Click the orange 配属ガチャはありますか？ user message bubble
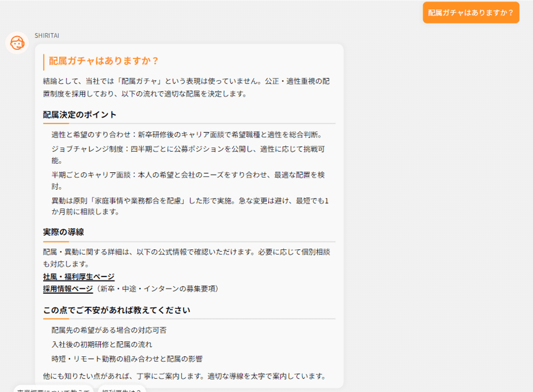Viewport: 533px width, 392px height. (471, 13)
